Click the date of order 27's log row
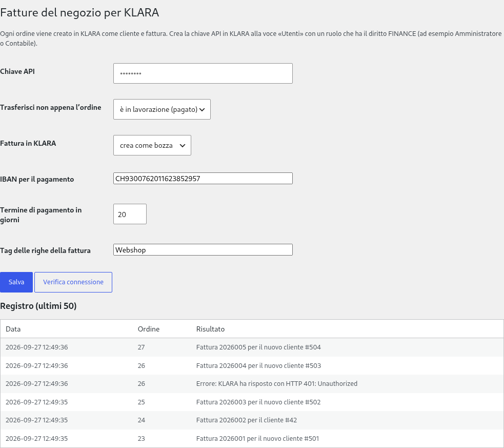The height and width of the screenshot is (448, 504). tap(36, 347)
